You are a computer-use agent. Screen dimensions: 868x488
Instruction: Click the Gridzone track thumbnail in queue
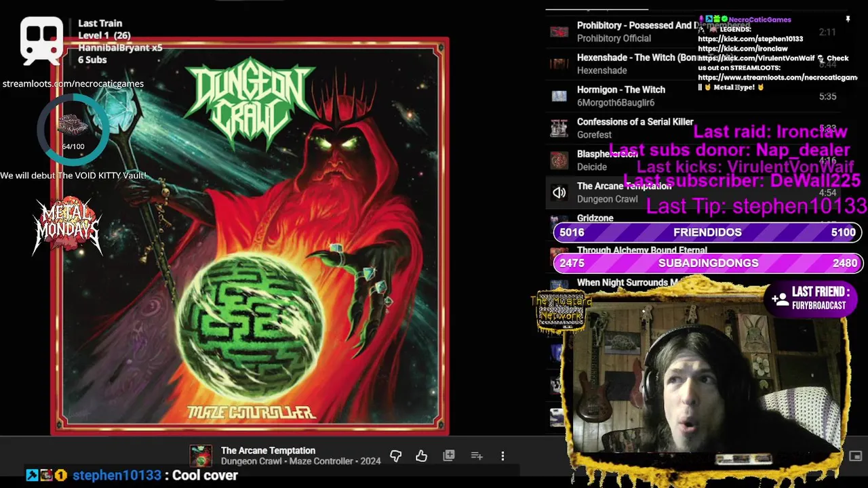(559, 220)
